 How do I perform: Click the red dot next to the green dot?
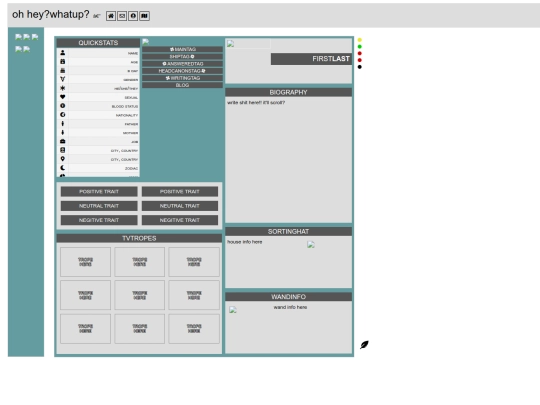[360, 53]
